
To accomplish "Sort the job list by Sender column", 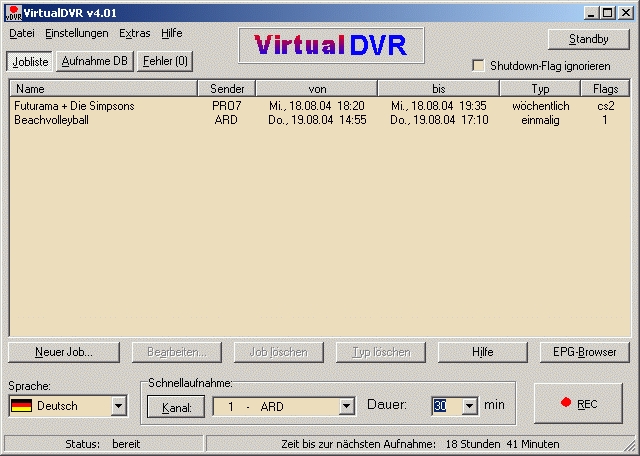I will tap(227, 89).
